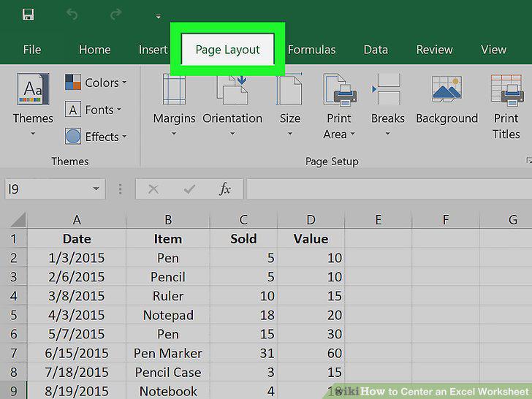Click the Breaks icon

point(387,89)
